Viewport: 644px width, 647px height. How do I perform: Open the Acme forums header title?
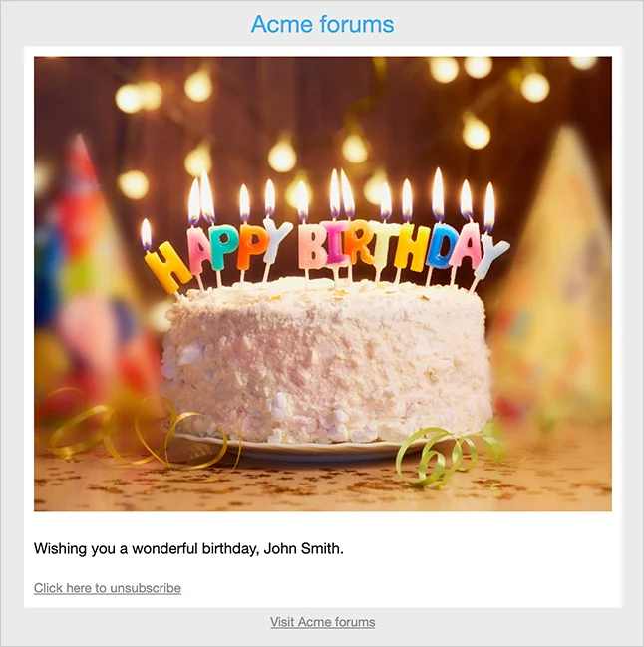(x=322, y=24)
